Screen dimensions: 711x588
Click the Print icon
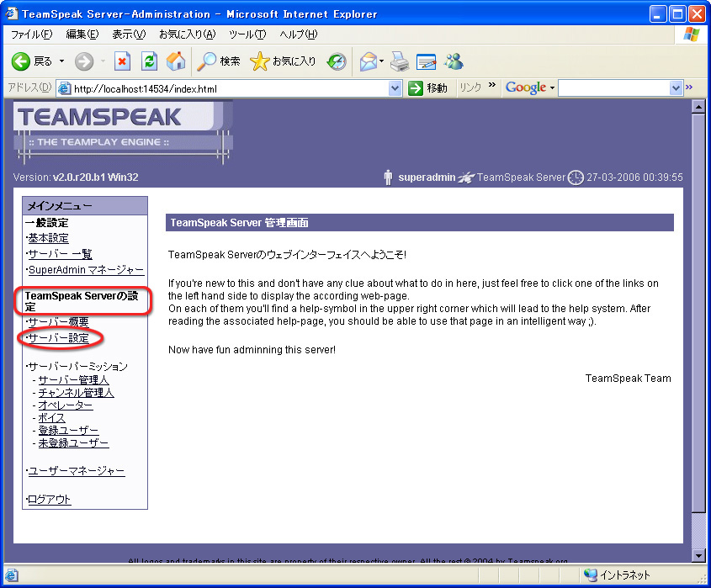(400, 61)
